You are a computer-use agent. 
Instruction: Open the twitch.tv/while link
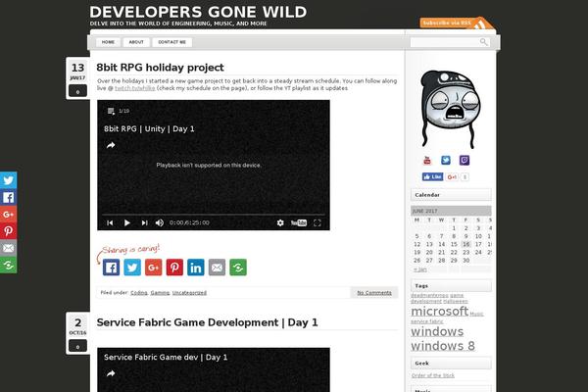[134, 88]
